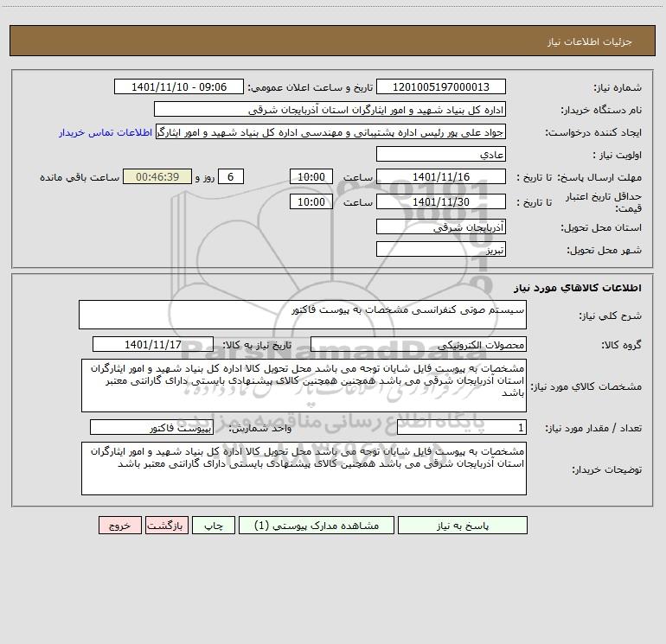666x644 pixels.
Task: Click the response deadline date 1401/11/16
Action: coord(441,177)
